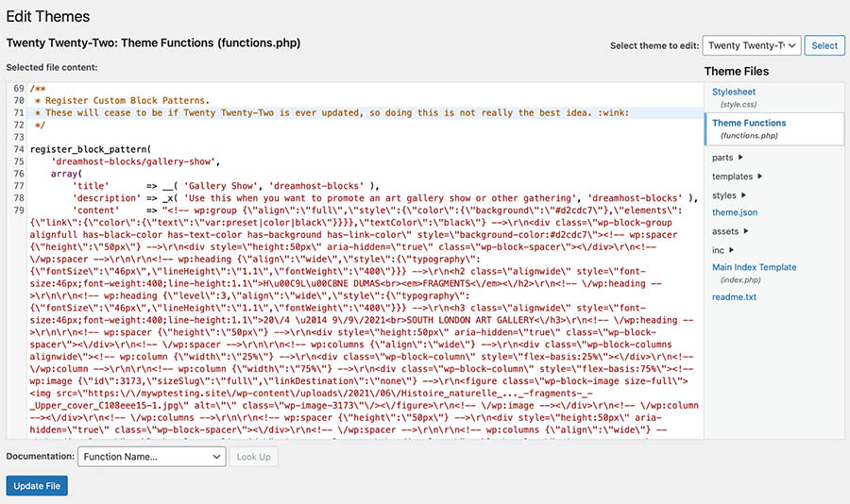
Task: Click line number 74 in the gutter
Action: coord(18,149)
